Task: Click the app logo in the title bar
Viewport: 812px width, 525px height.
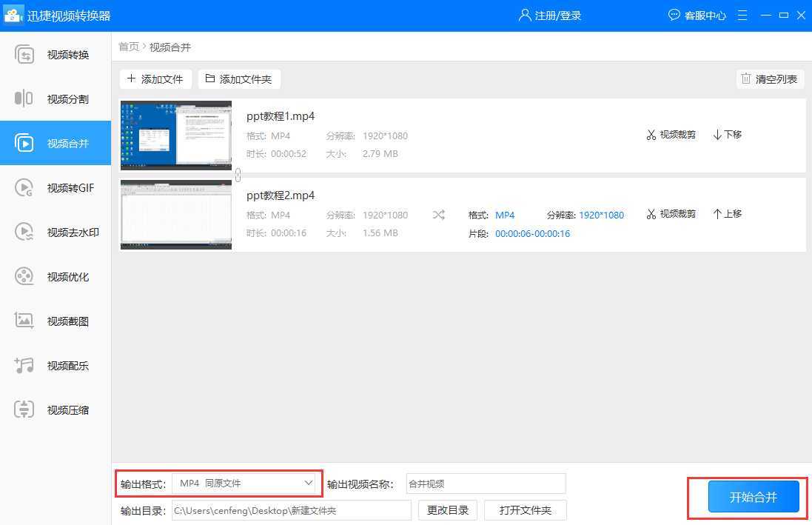Action: [x=13, y=15]
